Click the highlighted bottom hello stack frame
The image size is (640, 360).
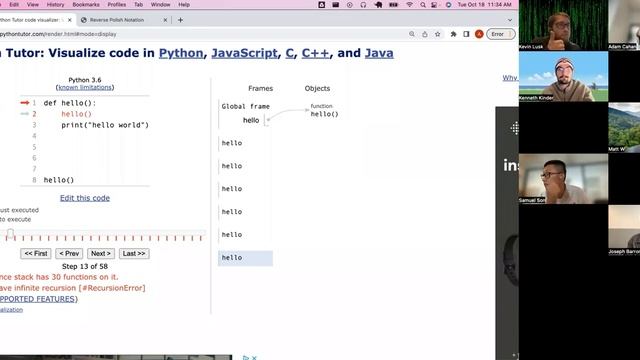pos(245,258)
